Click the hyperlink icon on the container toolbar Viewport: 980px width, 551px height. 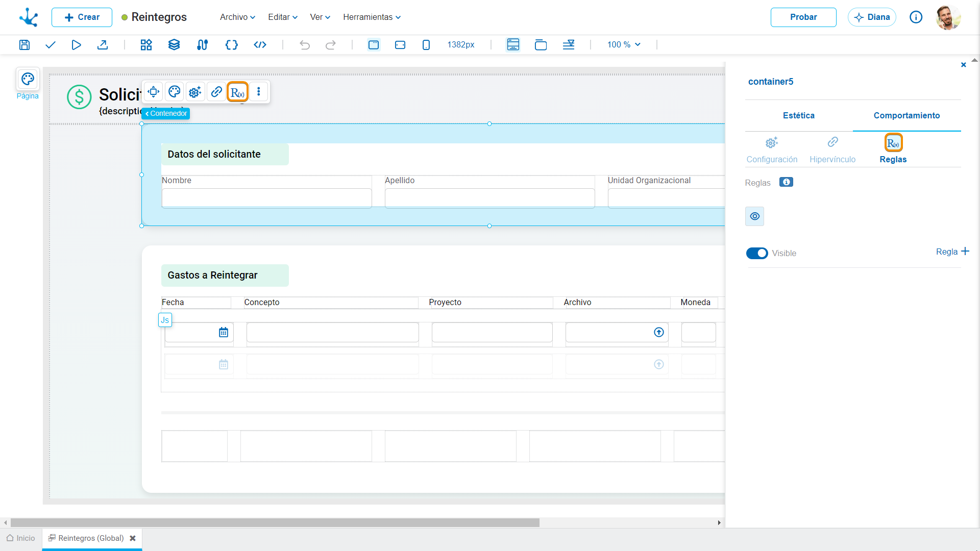(216, 92)
